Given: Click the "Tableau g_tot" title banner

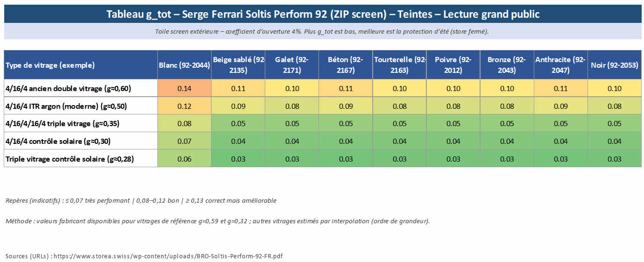Looking at the screenshot, I should pyautogui.click(x=323, y=14).
